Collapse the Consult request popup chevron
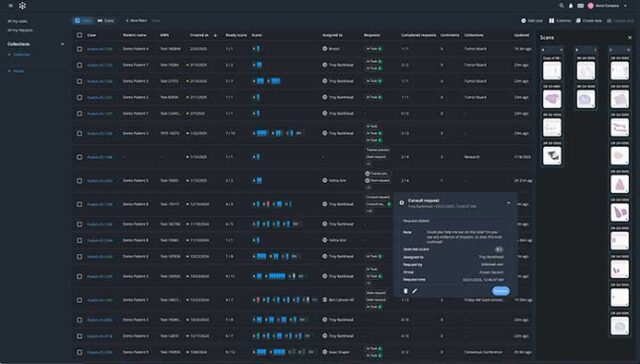 click(509, 203)
